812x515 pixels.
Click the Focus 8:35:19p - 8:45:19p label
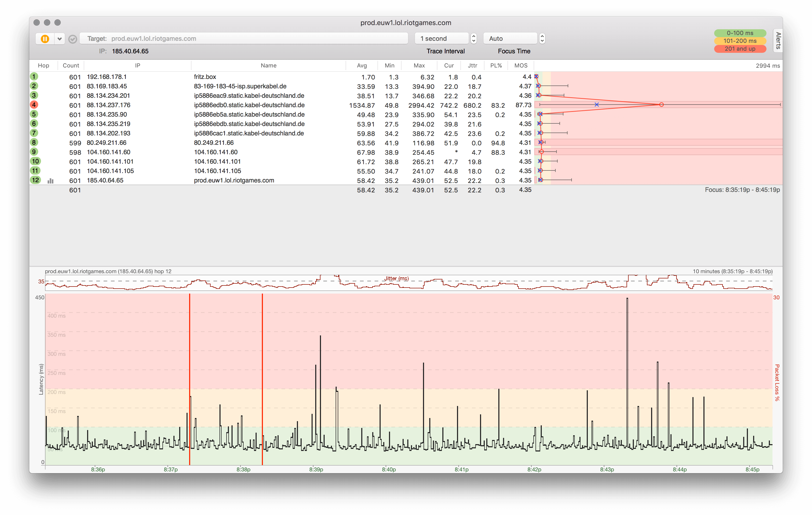742,190
